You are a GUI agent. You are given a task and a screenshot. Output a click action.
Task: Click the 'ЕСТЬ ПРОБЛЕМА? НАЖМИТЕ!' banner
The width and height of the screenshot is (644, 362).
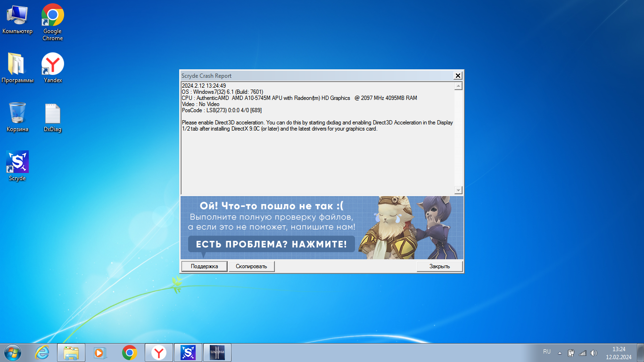271,244
